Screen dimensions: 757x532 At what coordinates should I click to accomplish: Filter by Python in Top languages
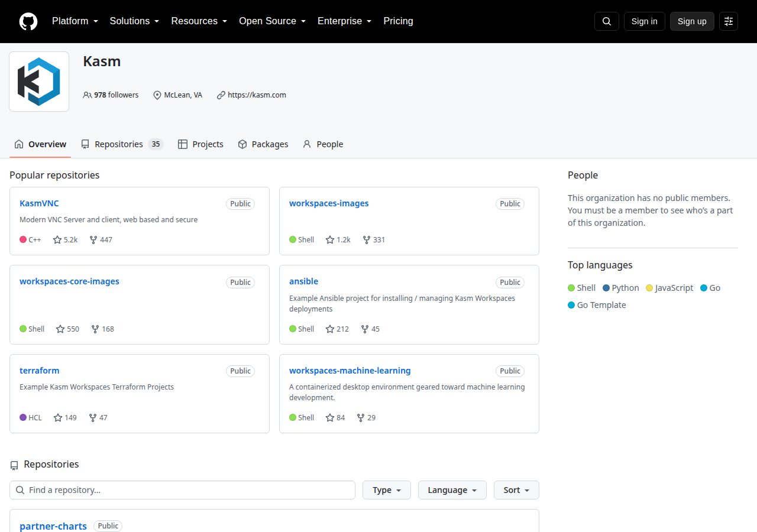pos(621,288)
